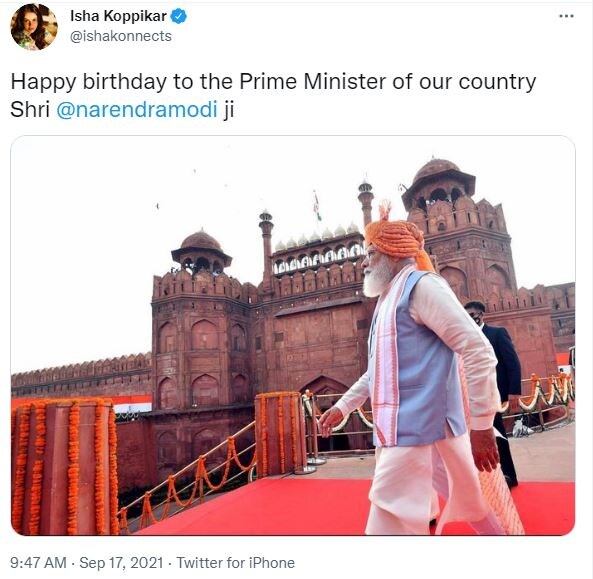Image resolution: width=593 pixels, height=579 pixels.
Task: Follow the @narendramodi mention link
Action: point(137,109)
